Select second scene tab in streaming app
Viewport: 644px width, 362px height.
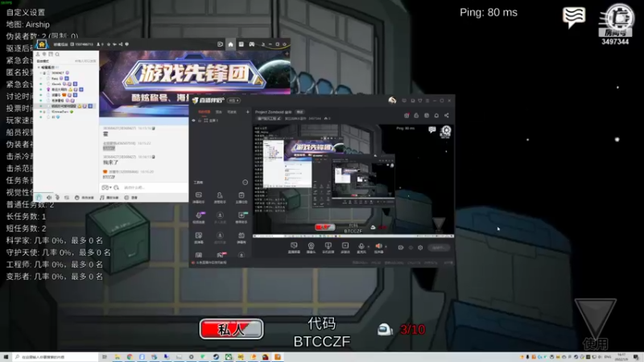219,112
